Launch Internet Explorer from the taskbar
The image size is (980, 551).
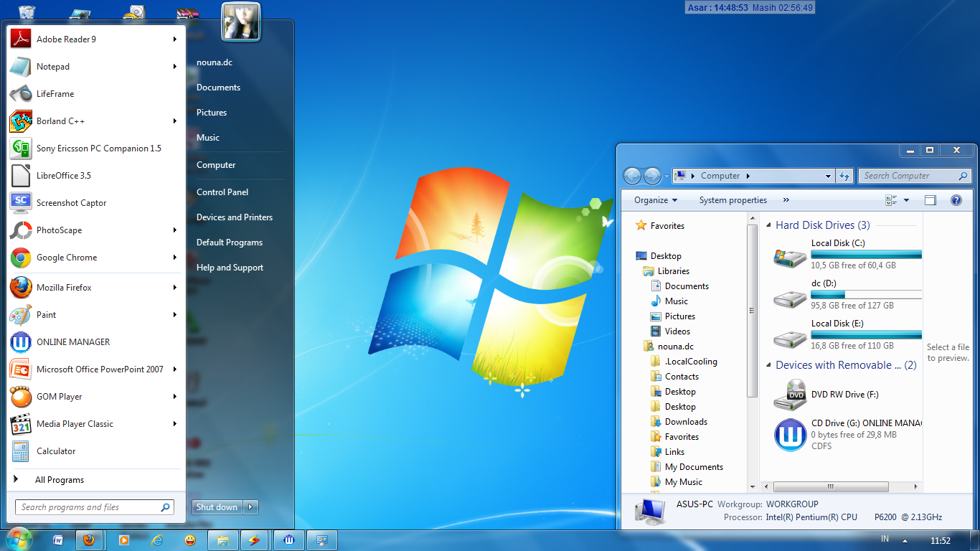click(157, 540)
